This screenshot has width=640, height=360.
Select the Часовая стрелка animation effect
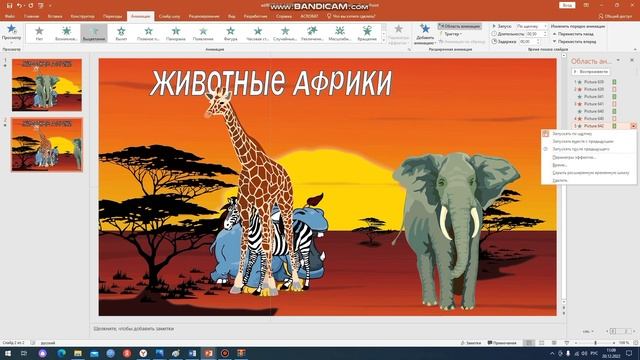258,33
